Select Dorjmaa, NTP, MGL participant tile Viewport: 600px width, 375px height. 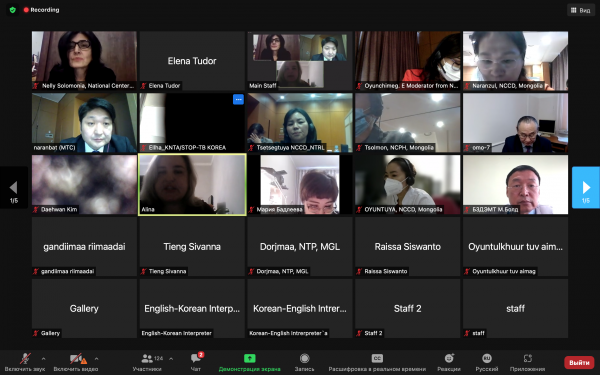click(x=300, y=246)
